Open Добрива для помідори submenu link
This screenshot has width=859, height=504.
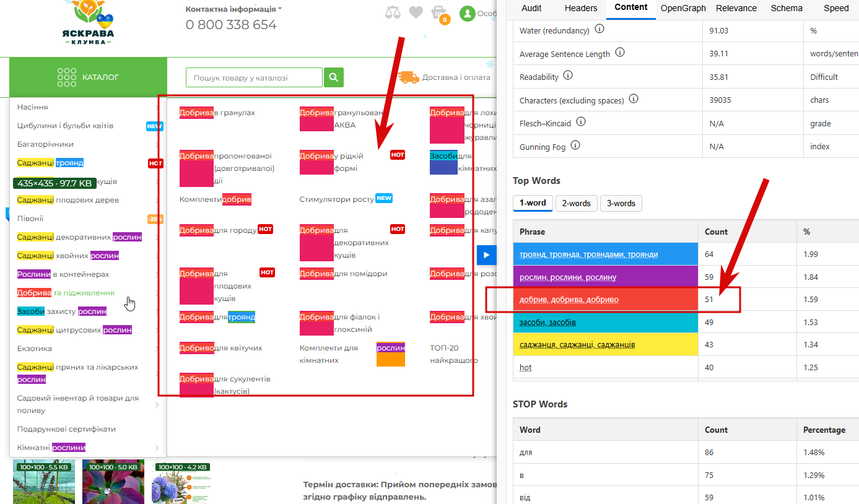[344, 274]
